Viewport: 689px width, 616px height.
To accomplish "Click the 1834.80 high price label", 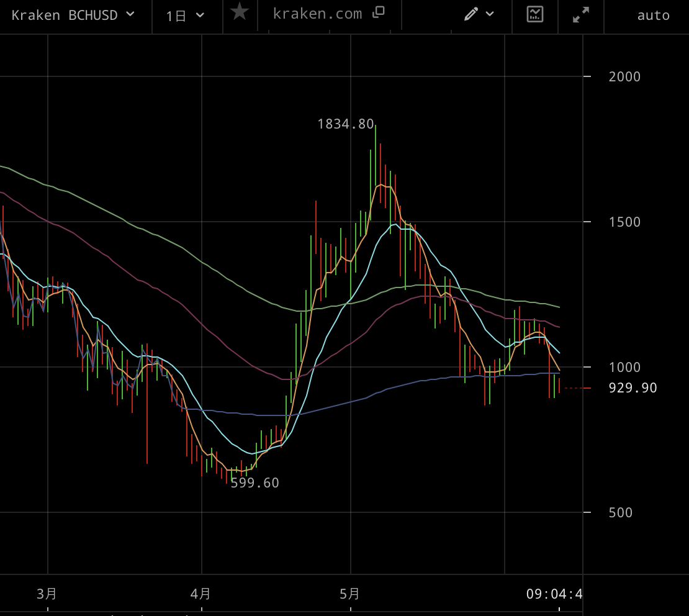I will (345, 124).
